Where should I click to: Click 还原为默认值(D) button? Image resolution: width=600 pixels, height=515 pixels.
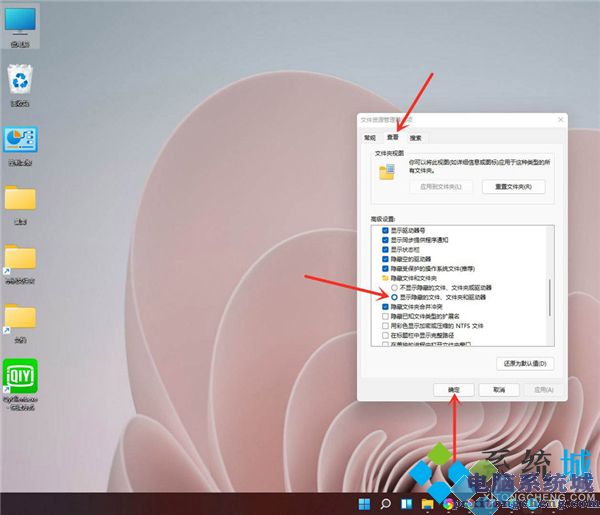point(525,363)
